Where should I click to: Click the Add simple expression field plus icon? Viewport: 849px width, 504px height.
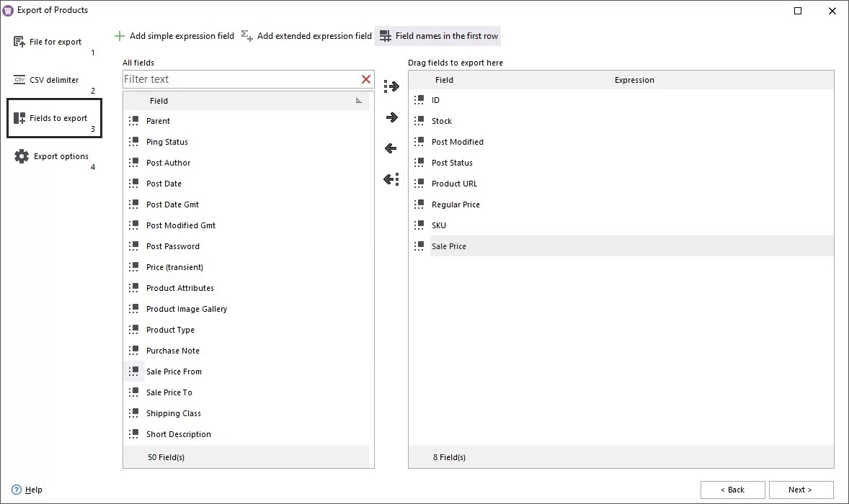coord(118,35)
